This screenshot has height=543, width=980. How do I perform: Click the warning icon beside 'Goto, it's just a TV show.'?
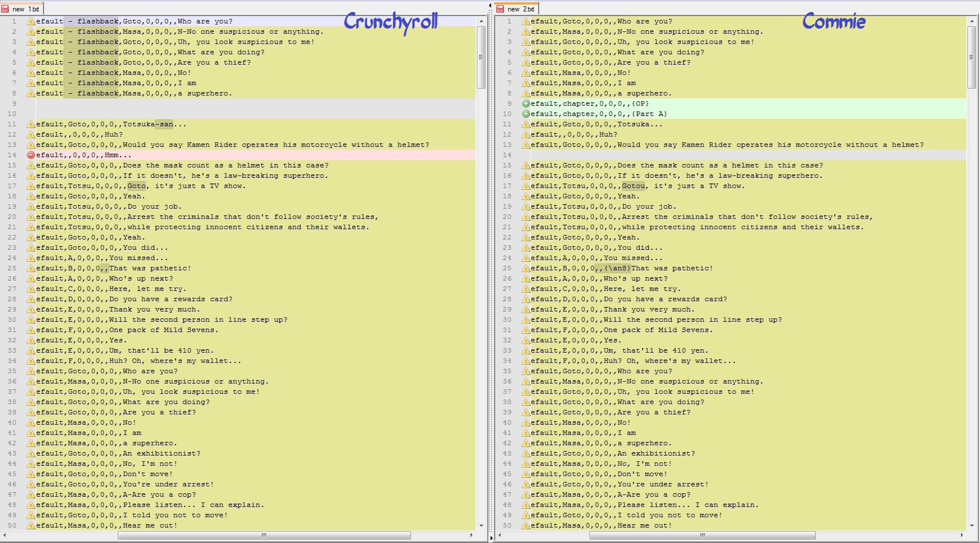tap(31, 186)
